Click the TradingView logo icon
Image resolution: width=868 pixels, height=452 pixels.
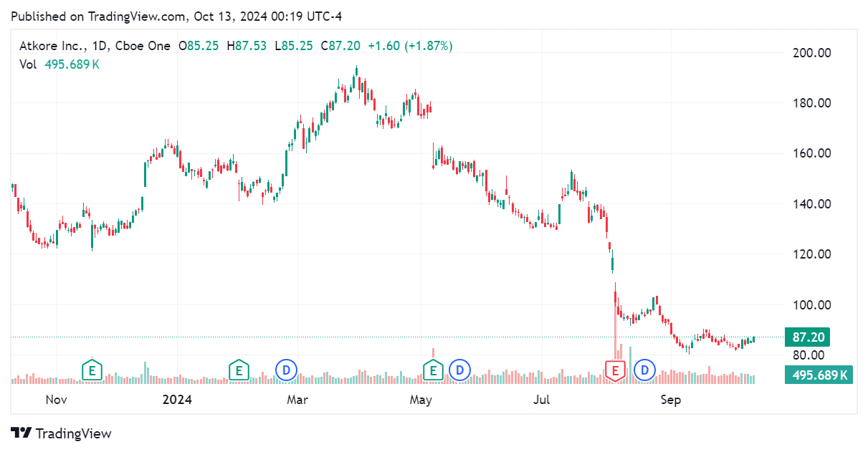tap(23, 433)
